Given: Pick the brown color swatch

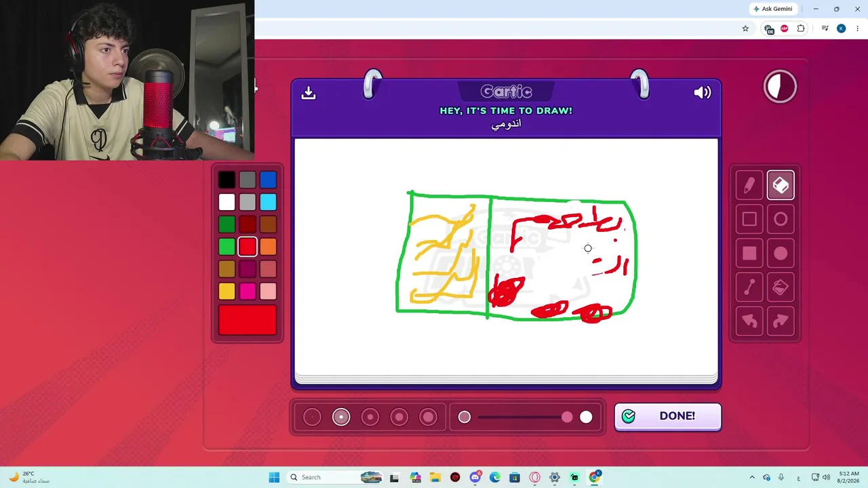Looking at the screenshot, I should (x=268, y=224).
